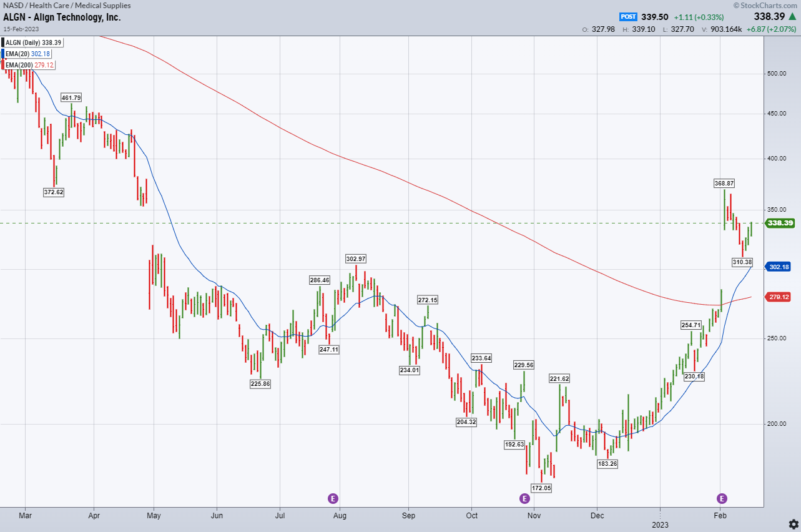Select the EMA(200) legend entry

tap(27, 65)
